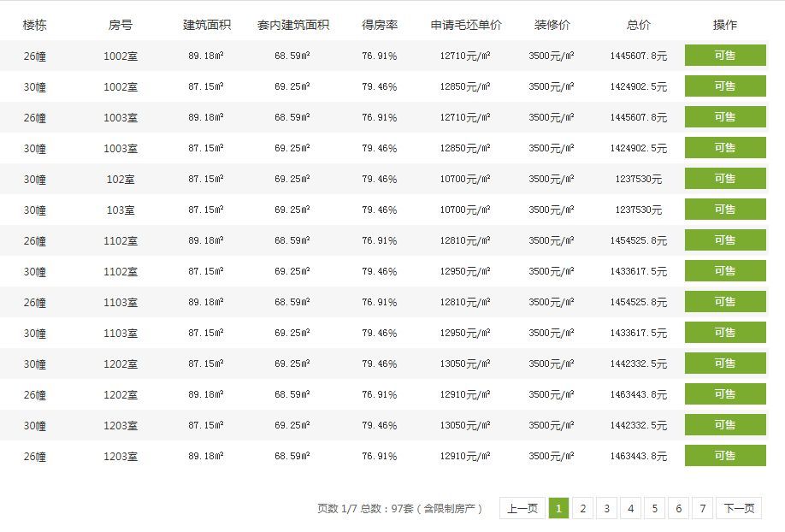
Task: Select current page number 1
Action: click(558, 508)
